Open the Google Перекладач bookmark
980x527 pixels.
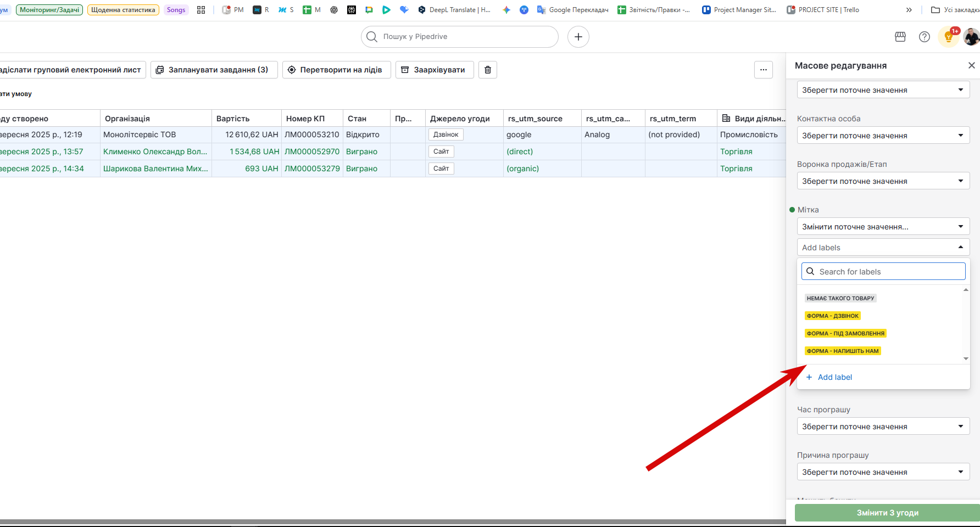pos(573,10)
